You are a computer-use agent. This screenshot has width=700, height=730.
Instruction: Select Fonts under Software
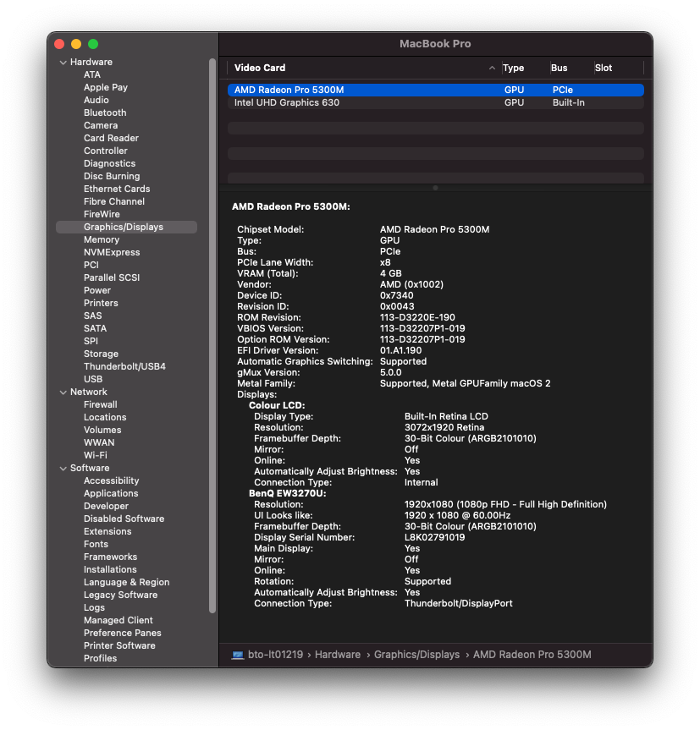tap(96, 544)
